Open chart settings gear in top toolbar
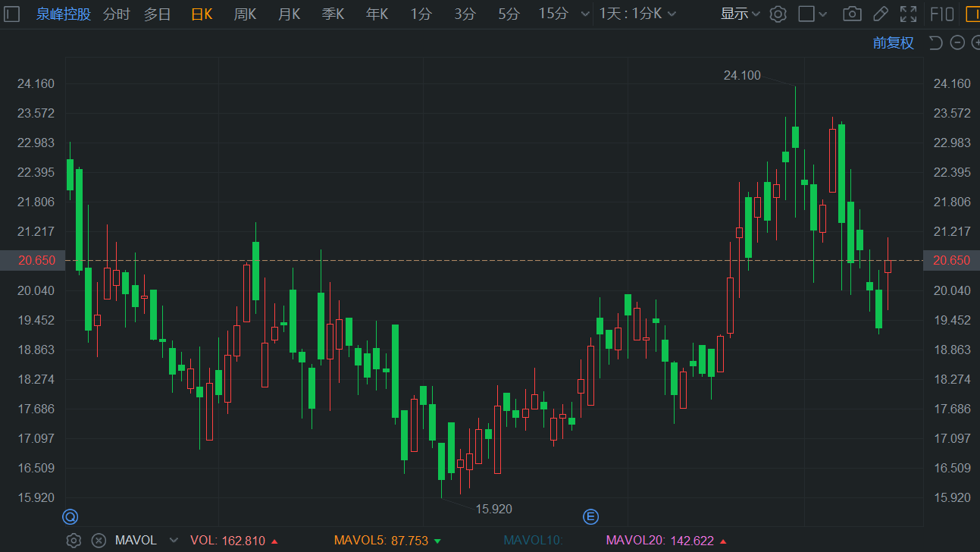Screen dimensions: 980x552 point(778,14)
